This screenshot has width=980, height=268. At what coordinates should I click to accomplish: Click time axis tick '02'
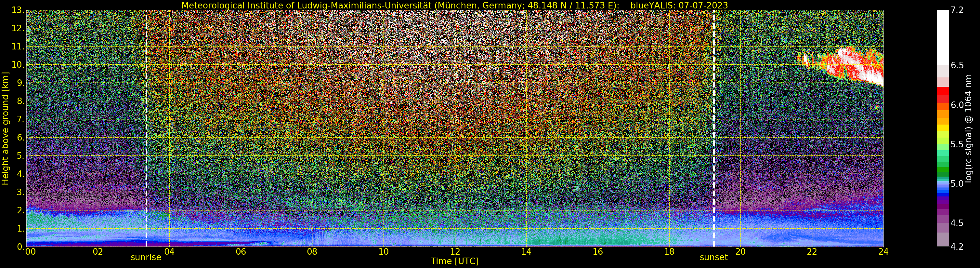pyautogui.click(x=98, y=252)
